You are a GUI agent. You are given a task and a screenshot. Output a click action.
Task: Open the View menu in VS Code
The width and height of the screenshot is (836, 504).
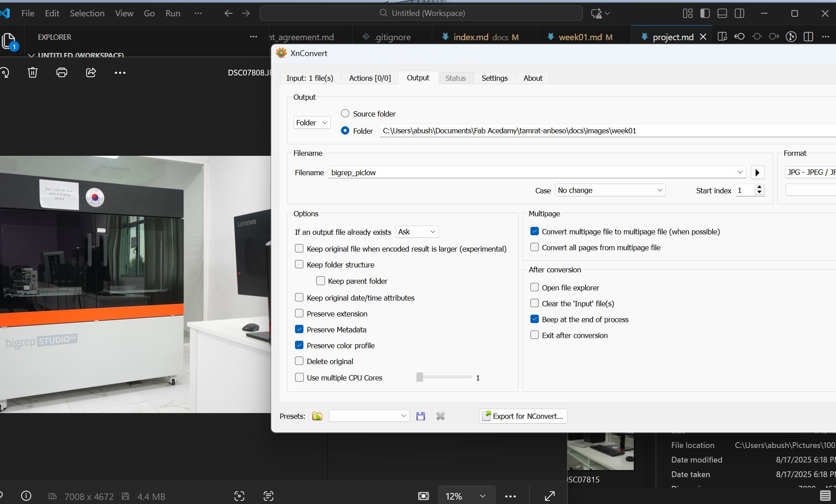tap(124, 13)
